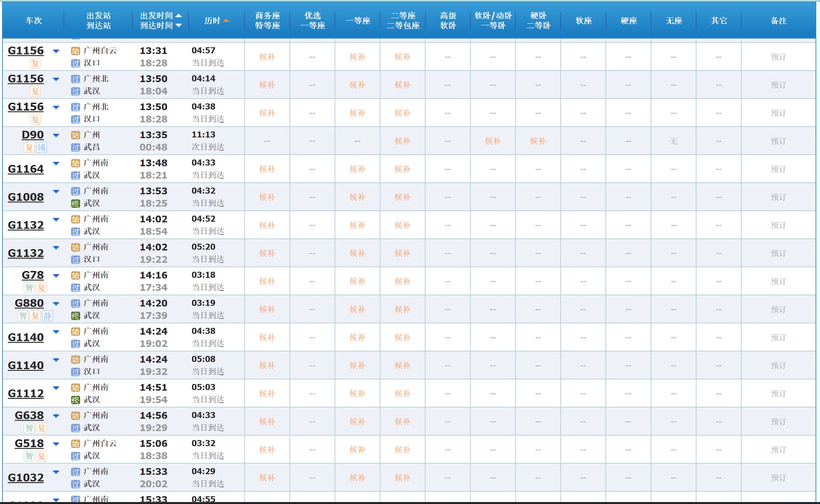Click the 过 icon beside 广州南 for G880

pos(75,303)
